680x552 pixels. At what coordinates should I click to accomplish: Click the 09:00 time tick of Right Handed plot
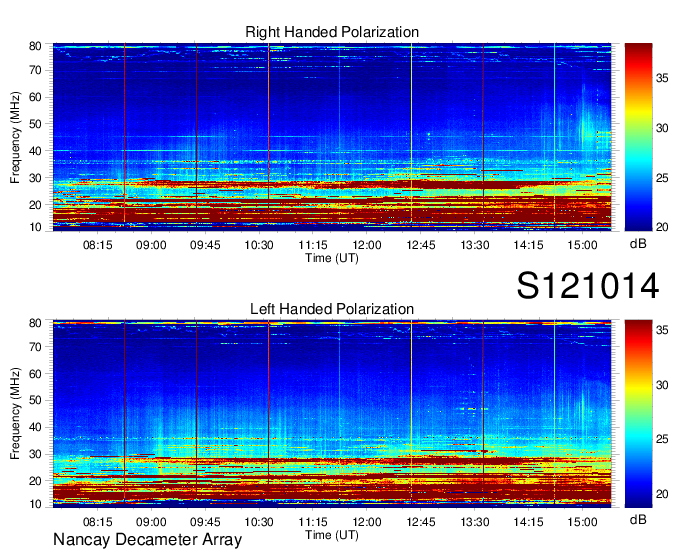(151, 245)
